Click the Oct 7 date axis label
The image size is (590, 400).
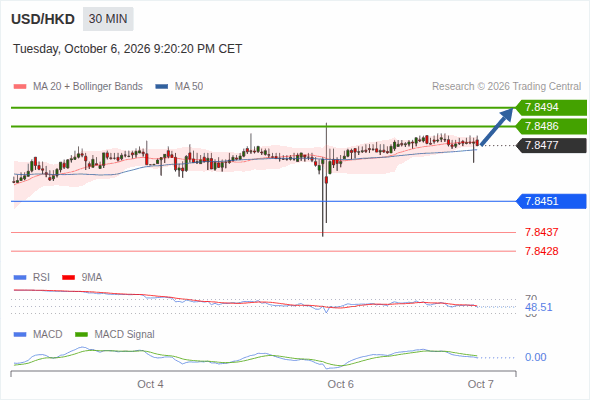click(x=481, y=384)
